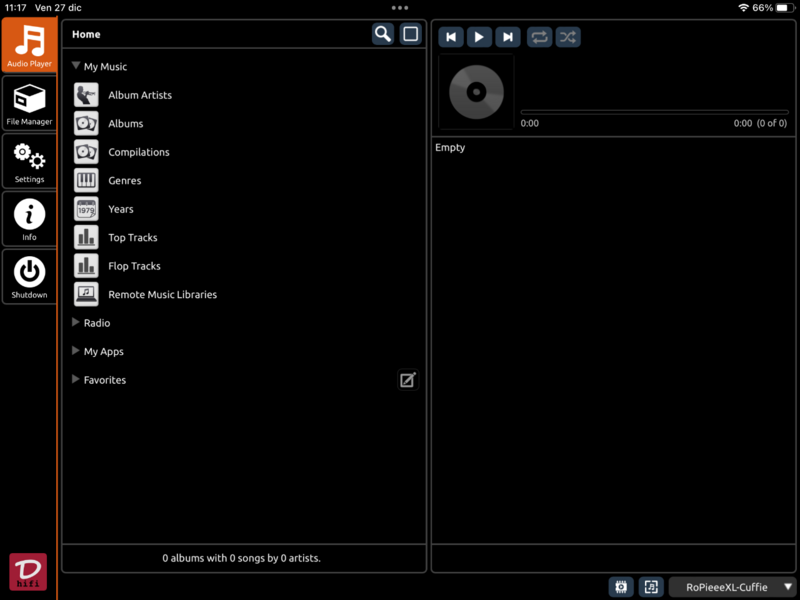800x600 pixels.
Task: Toggle shuffle mode
Action: coord(568,37)
